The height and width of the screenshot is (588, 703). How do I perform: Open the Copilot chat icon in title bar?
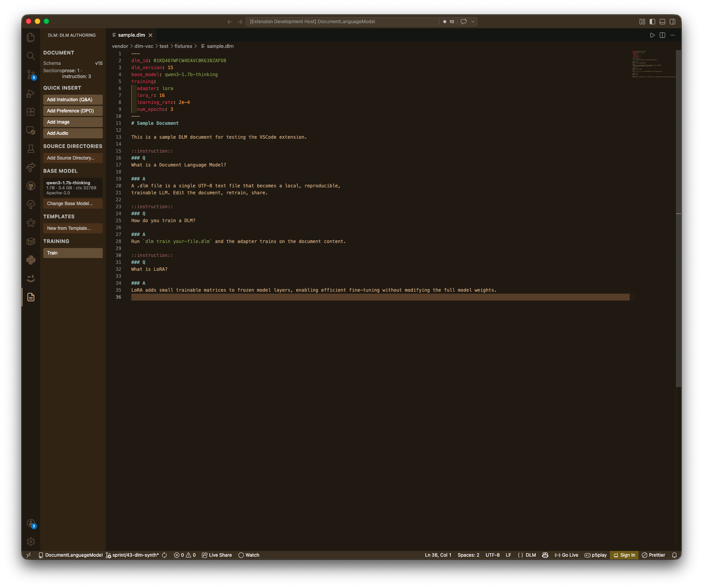[464, 22]
